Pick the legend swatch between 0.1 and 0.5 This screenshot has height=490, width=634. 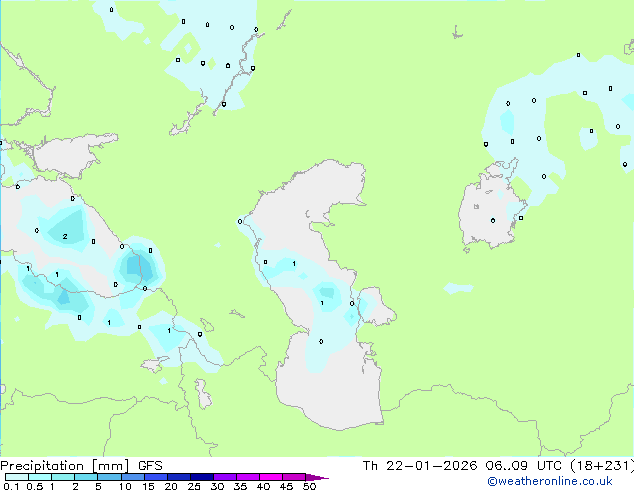17,477
